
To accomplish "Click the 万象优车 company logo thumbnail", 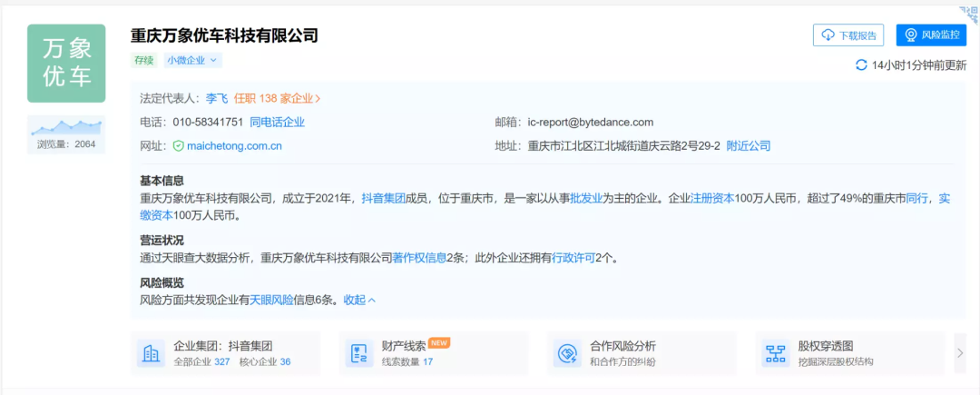I will [66, 64].
